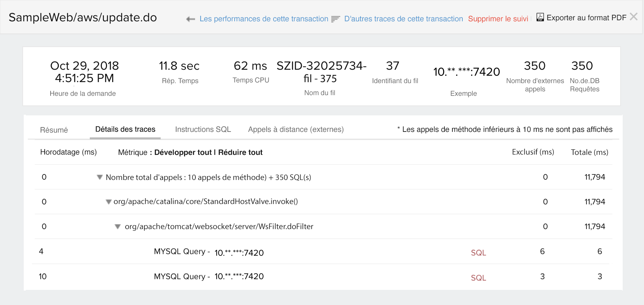Click 'Développer tout' to expand all
The image size is (644, 305).
(x=183, y=152)
